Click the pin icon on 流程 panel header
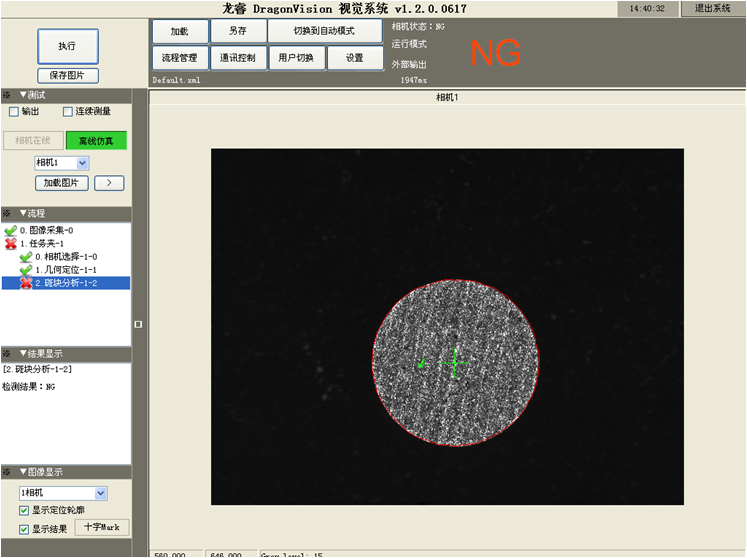 pos(7,213)
